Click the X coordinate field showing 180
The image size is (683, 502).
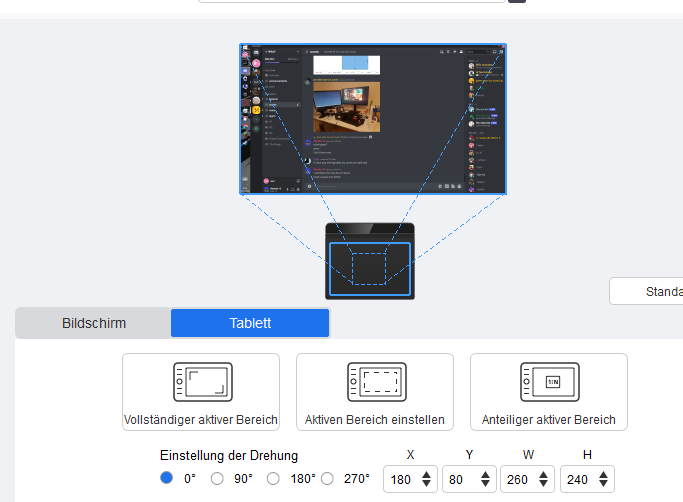coord(402,479)
